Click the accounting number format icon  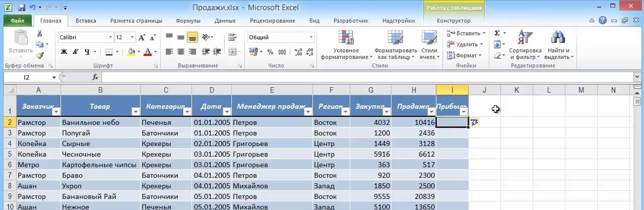253,51
